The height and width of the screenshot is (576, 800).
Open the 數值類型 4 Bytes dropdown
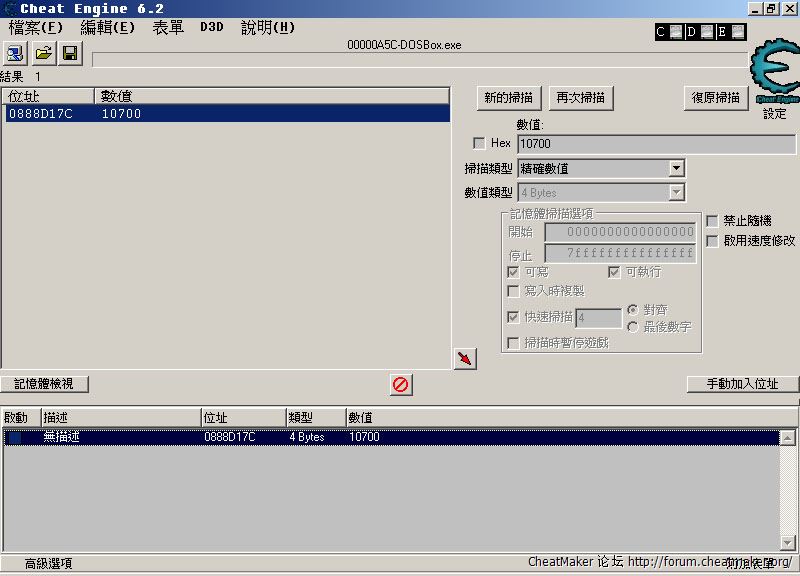[x=676, y=193]
